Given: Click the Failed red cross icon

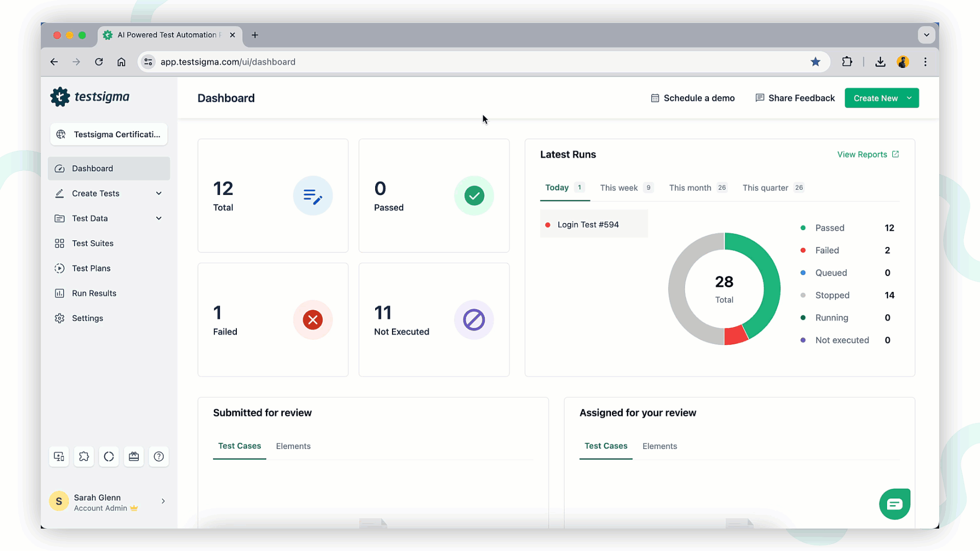Looking at the screenshot, I should (x=313, y=320).
